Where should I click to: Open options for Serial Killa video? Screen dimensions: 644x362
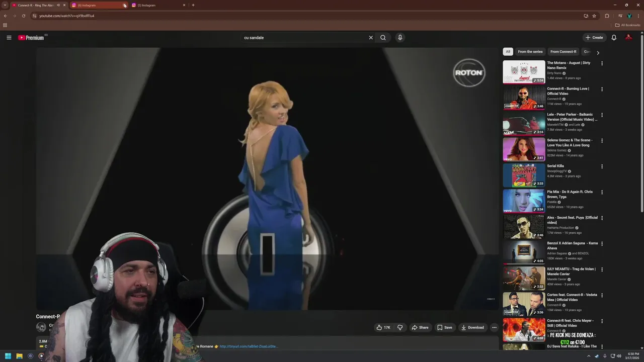pos(602,166)
